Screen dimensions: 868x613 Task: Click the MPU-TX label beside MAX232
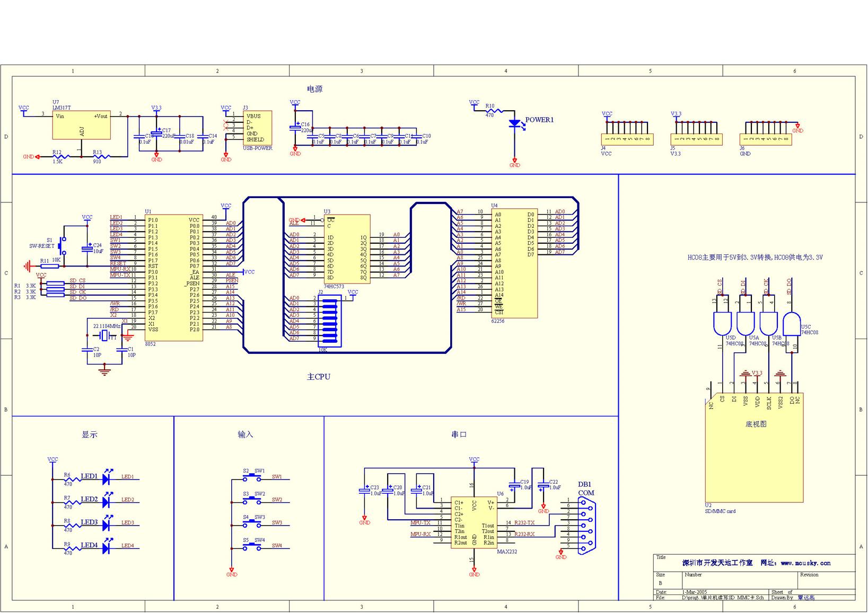pyautogui.click(x=420, y=523)
